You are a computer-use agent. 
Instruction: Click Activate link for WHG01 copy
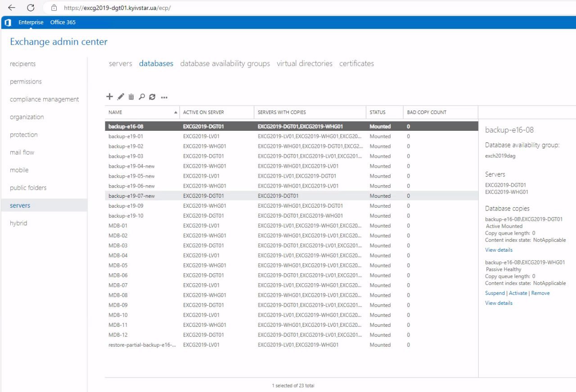coord(518,293)
